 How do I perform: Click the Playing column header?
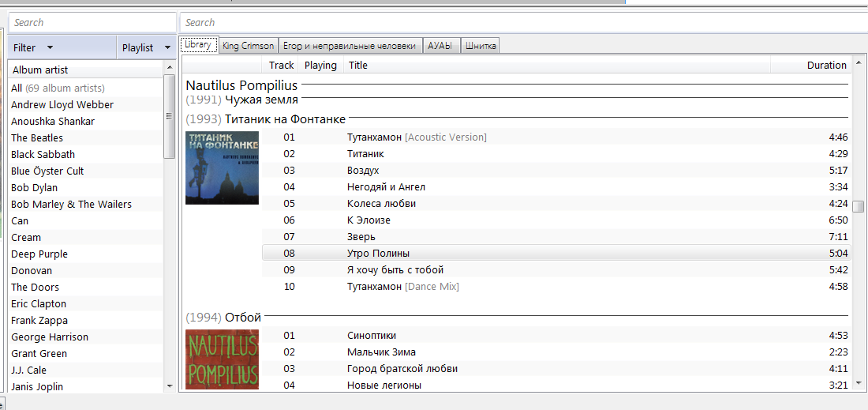[x=320, y=66]
